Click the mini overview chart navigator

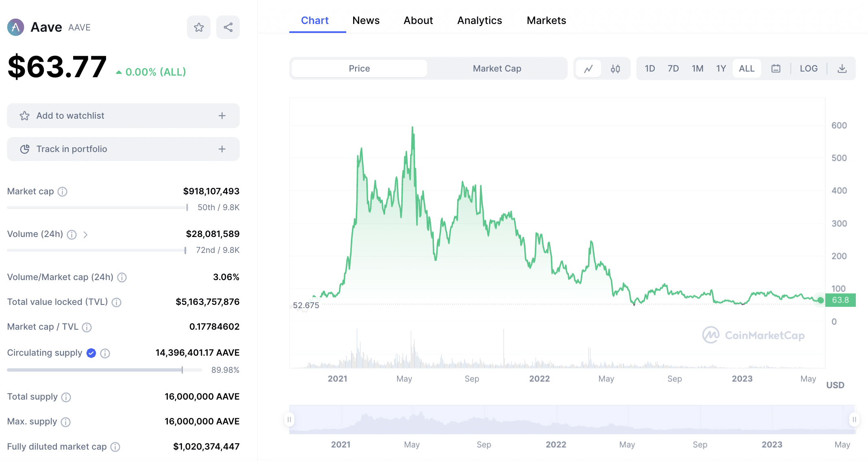click(572, 420)
